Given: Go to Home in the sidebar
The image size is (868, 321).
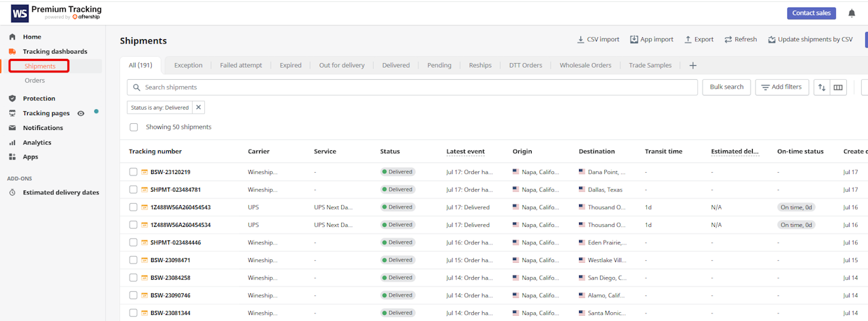Looking at the screenshot, I should point(32,37).
